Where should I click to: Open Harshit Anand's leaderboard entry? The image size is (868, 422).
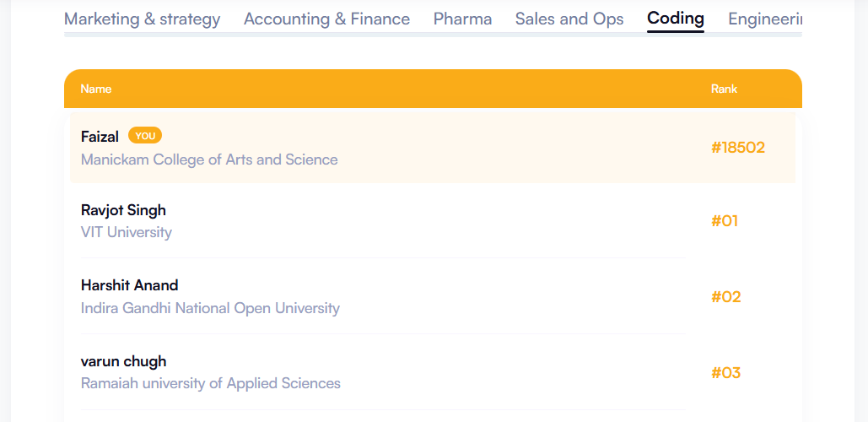pyautogui.click(x=129, y=285)
